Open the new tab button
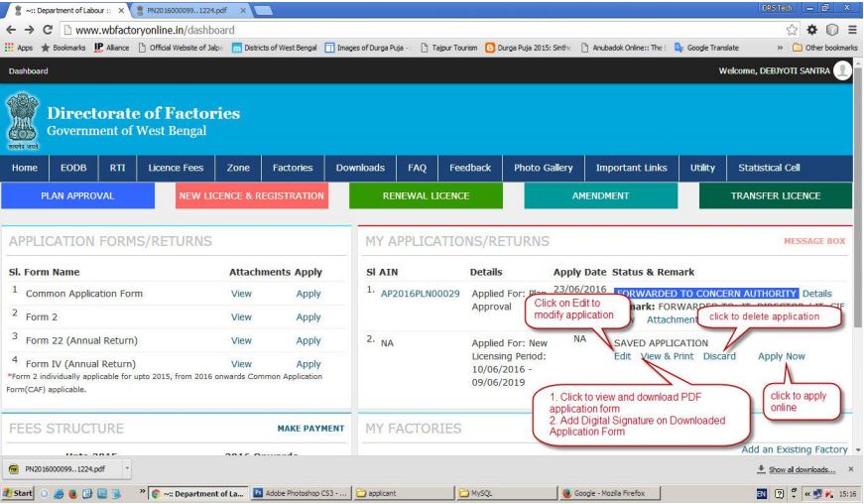864x504 pixels. pyautogui.click(x=263, y=10)
